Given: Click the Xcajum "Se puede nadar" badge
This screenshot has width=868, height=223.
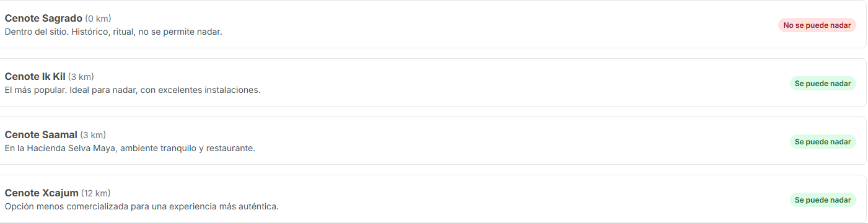Looking at the screenshot, I should click(x=822, y=200).
